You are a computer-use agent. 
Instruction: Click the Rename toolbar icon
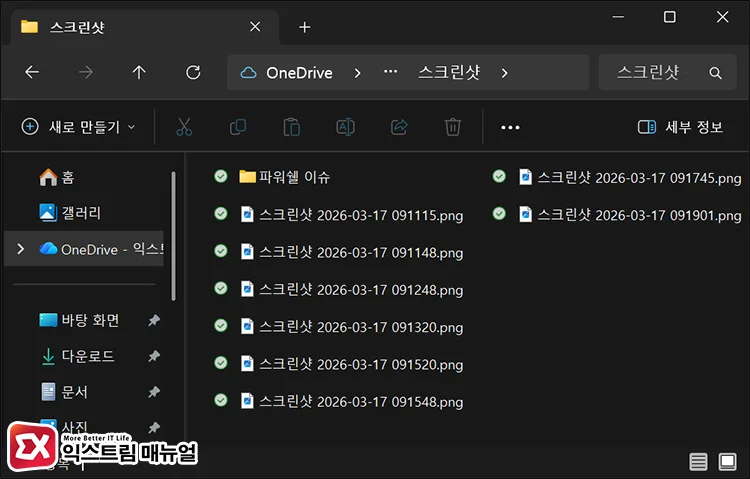click(x=345, y=127)
